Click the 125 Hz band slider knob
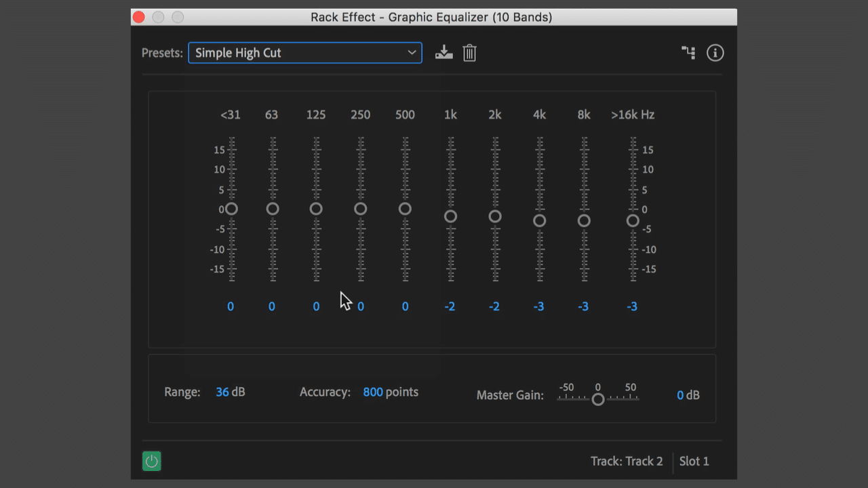Viewport: 868px width, 488px height. [316, 209]
